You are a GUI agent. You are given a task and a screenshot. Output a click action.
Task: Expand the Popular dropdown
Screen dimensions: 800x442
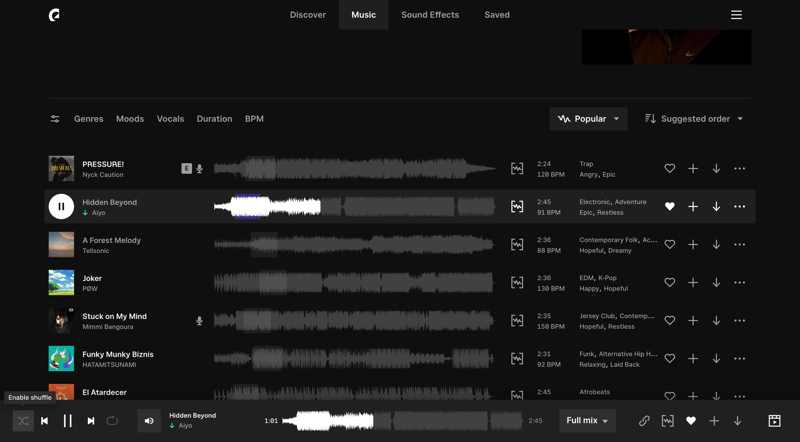[x=588, y=119]
